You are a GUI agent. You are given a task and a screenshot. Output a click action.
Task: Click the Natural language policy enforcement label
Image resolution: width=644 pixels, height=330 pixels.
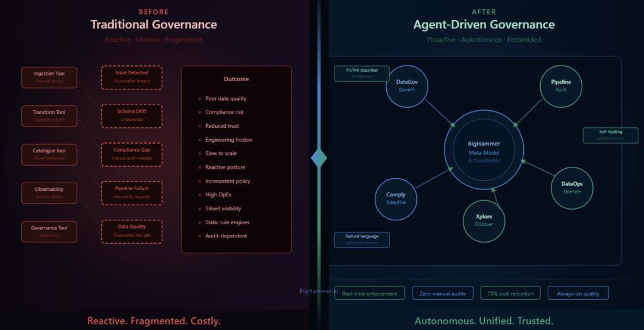pyautogui.click(x=362, y=240)
